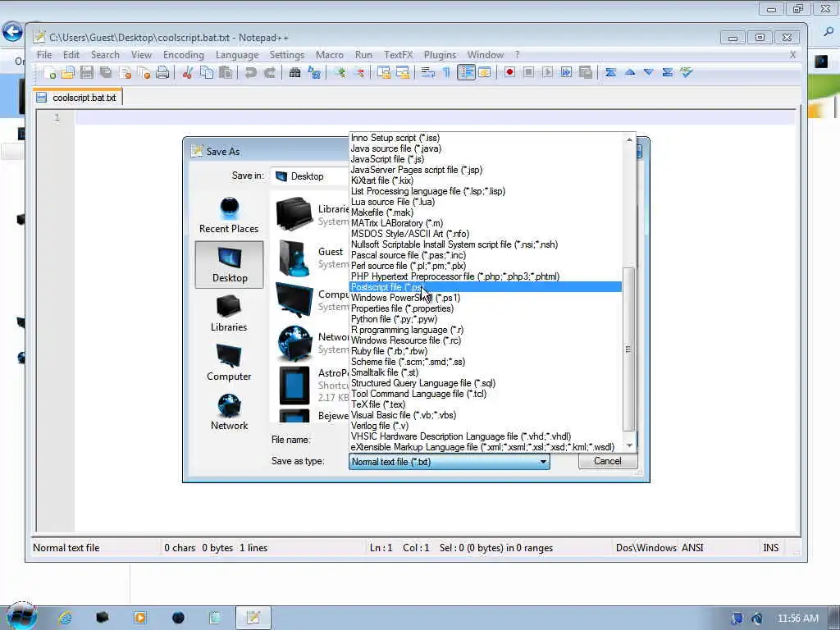Viewport: 840px width, 630px height.
Task: Click the Undo arrow icon
Action: 250,72
